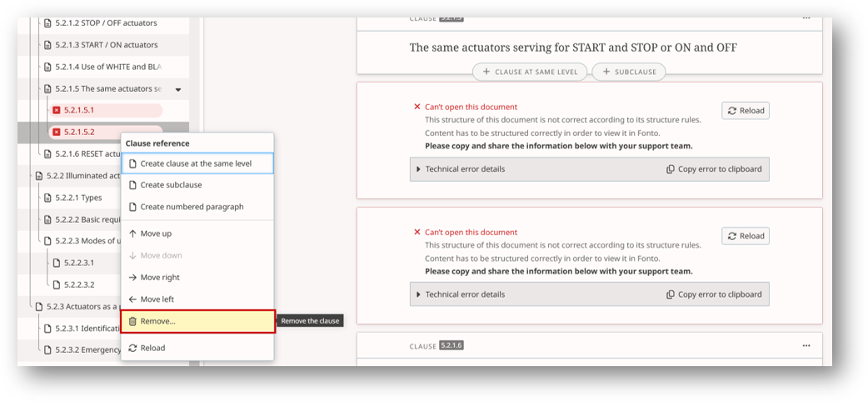The image size is (868, 402).
Task: Click the Clause at same level button
Action: click(x=530, y=72)
